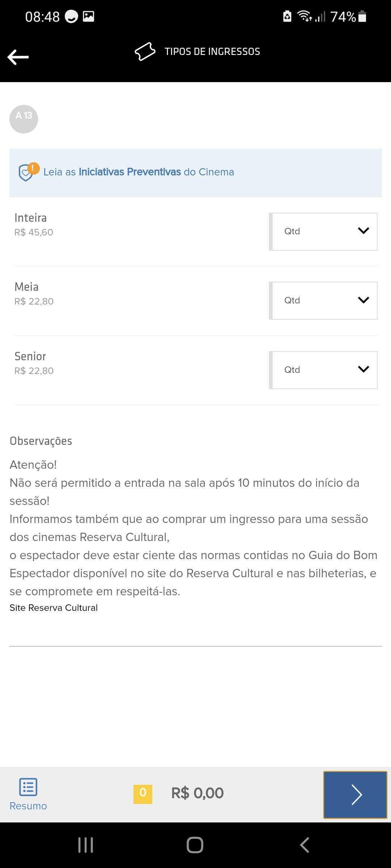Open the Senior quantity dropdown

click(x=323, y=370)
